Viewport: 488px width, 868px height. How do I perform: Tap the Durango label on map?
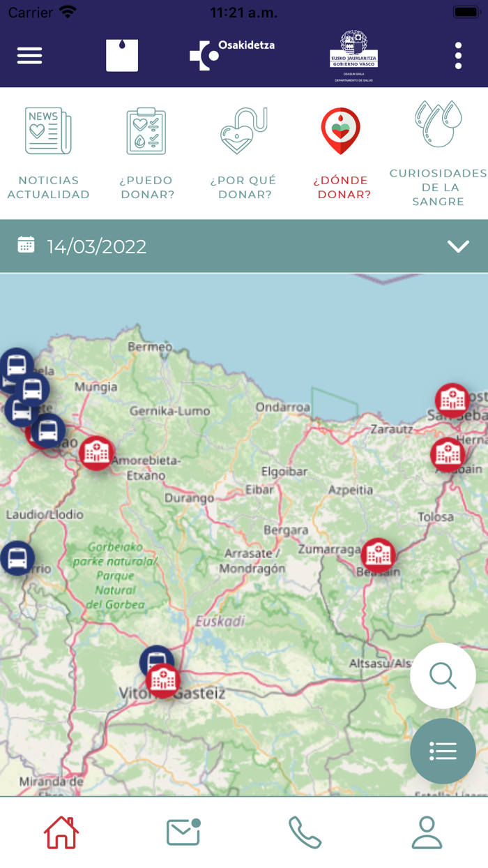point(189,498)
